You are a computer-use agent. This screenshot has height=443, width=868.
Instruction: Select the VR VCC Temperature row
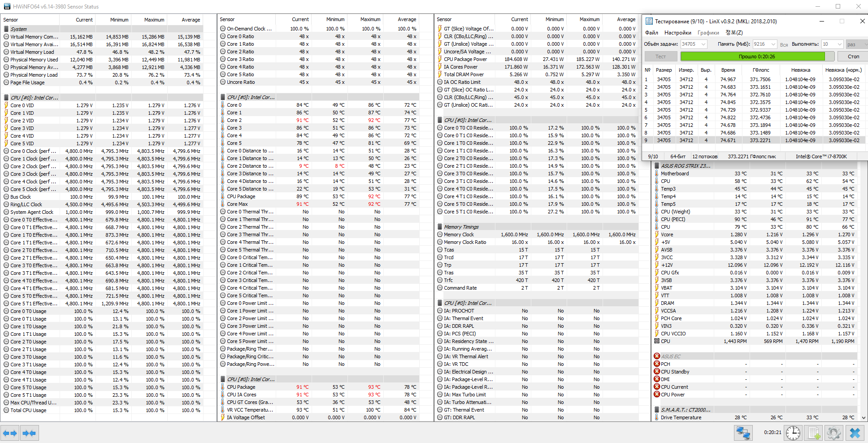click(319, 410)
